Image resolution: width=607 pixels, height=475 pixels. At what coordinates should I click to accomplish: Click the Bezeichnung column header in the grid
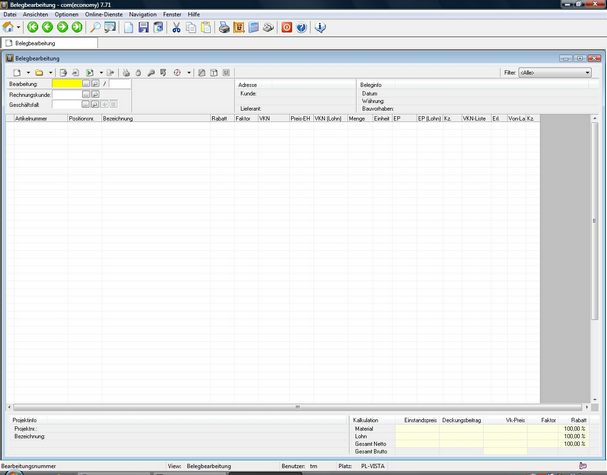[x=156, y=118]
